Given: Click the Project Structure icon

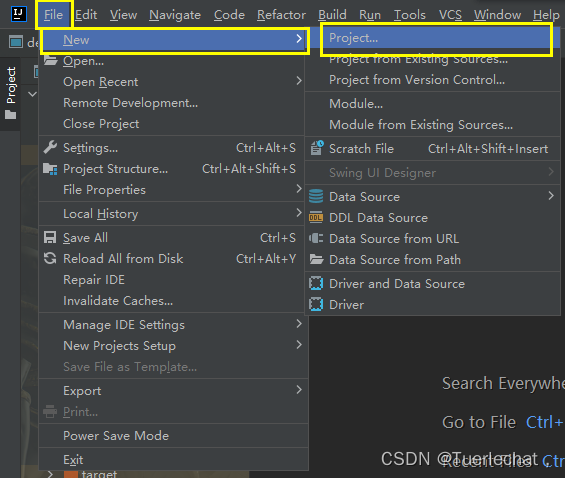Looking at the screenshot, I should (50, 169).
